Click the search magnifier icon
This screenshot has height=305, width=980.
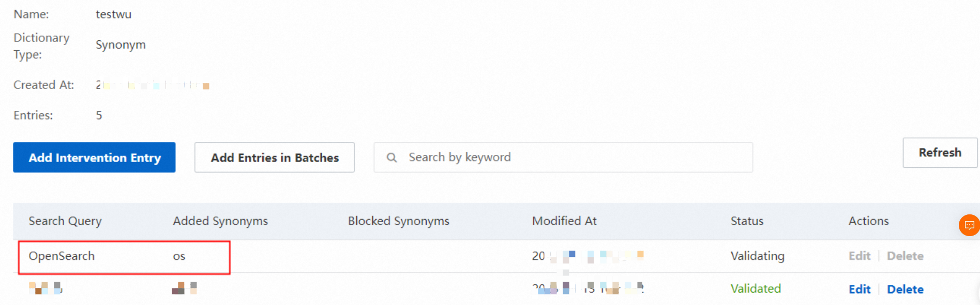(392, 157)
